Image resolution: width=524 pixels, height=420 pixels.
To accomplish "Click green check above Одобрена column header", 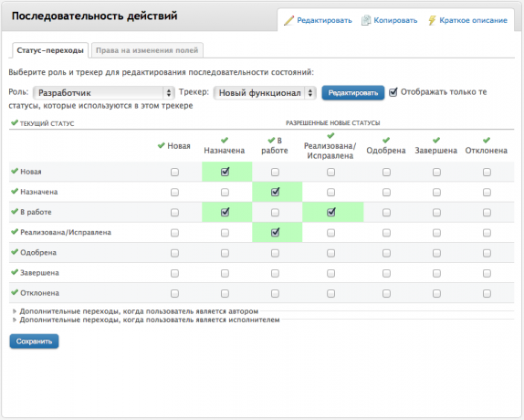I will click(386, 140).
